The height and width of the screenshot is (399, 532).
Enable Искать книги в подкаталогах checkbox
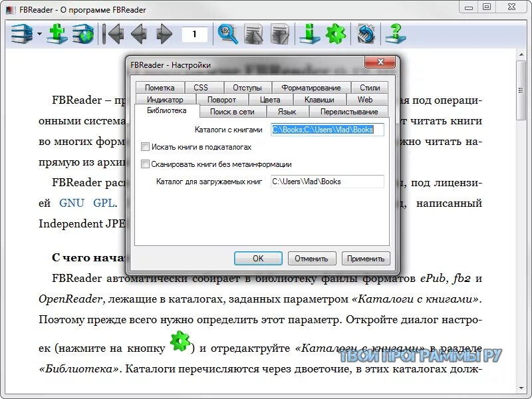click(145, 146)
